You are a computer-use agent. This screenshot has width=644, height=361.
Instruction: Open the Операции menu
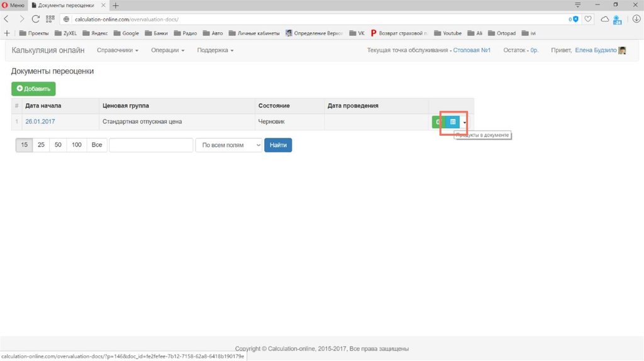pos(167,50)
